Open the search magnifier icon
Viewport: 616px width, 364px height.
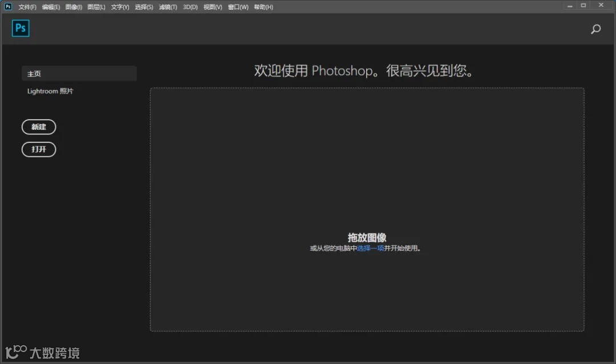pyautogui.click(x=595, y=29)
